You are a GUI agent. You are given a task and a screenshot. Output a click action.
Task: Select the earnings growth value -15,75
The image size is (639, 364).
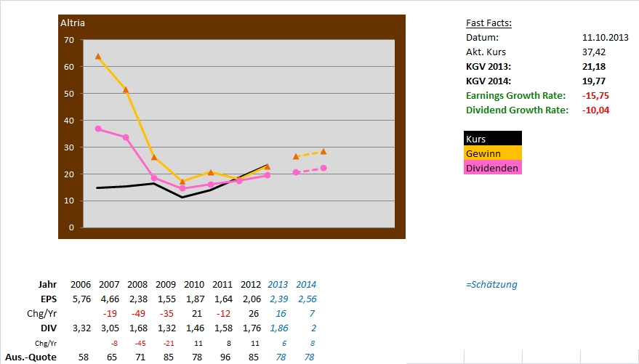click(595, 96)
